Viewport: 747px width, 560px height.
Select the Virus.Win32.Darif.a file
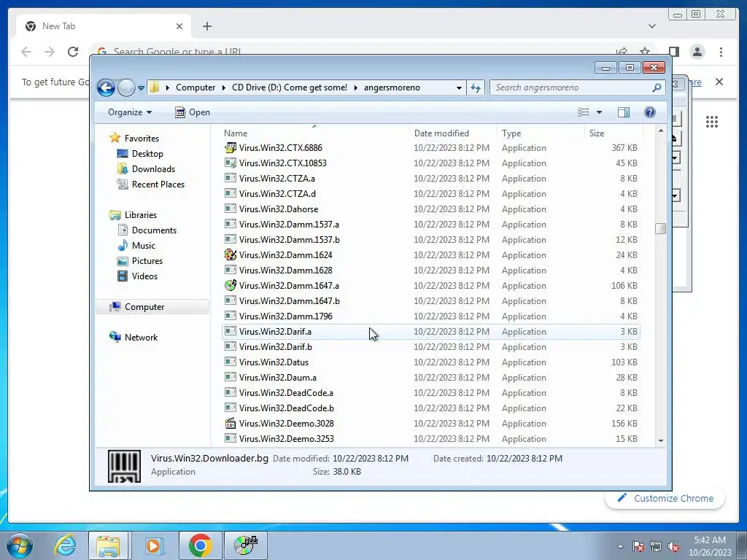coord(430,332)
